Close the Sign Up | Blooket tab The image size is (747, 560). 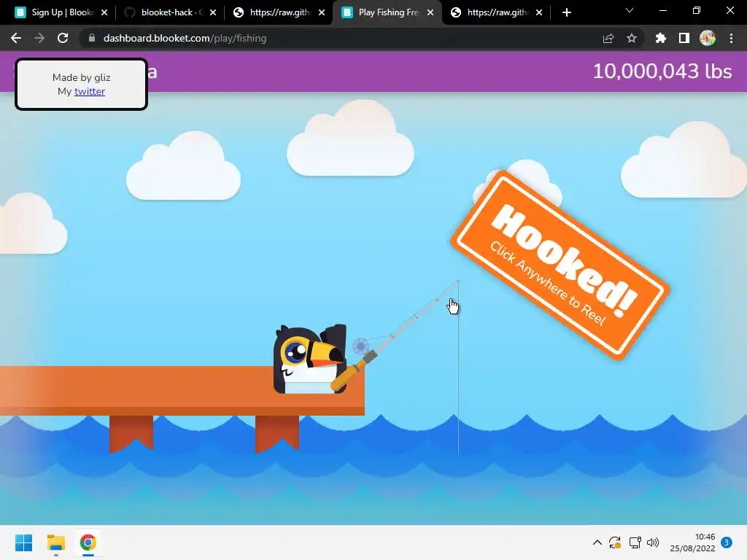click(104, 12)
